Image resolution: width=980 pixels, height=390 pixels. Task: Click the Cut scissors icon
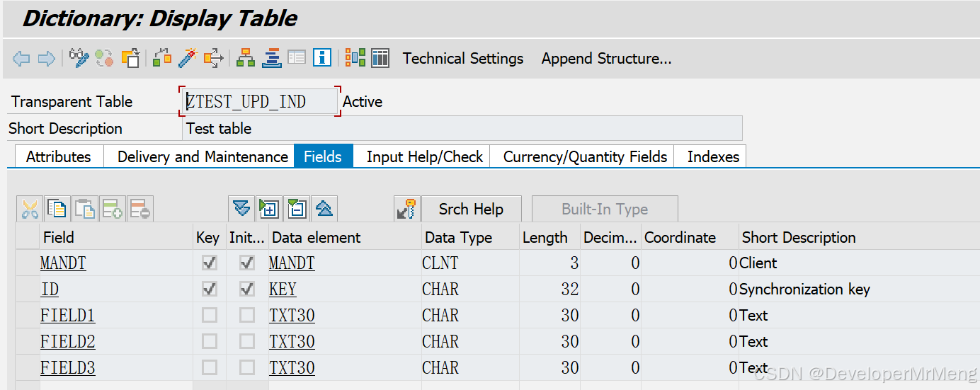pyautogui.click(x=30, y=209)
